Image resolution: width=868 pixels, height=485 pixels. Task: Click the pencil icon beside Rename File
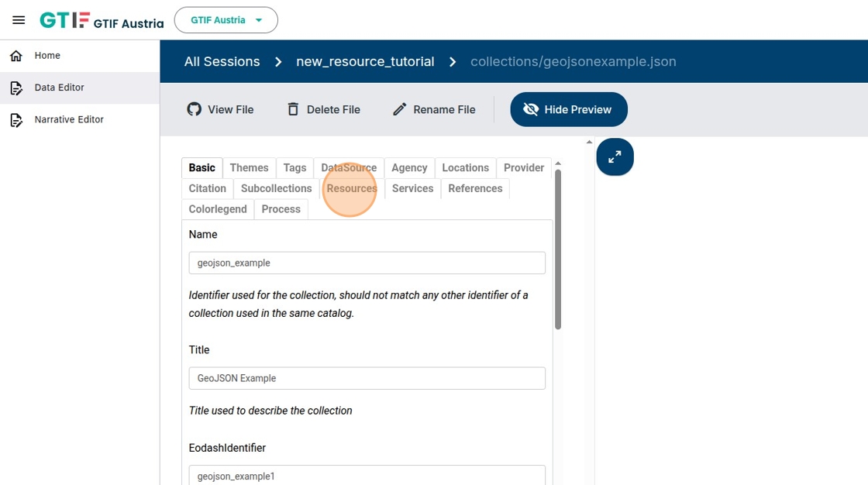pyautogui.click(x=399, y=109)
